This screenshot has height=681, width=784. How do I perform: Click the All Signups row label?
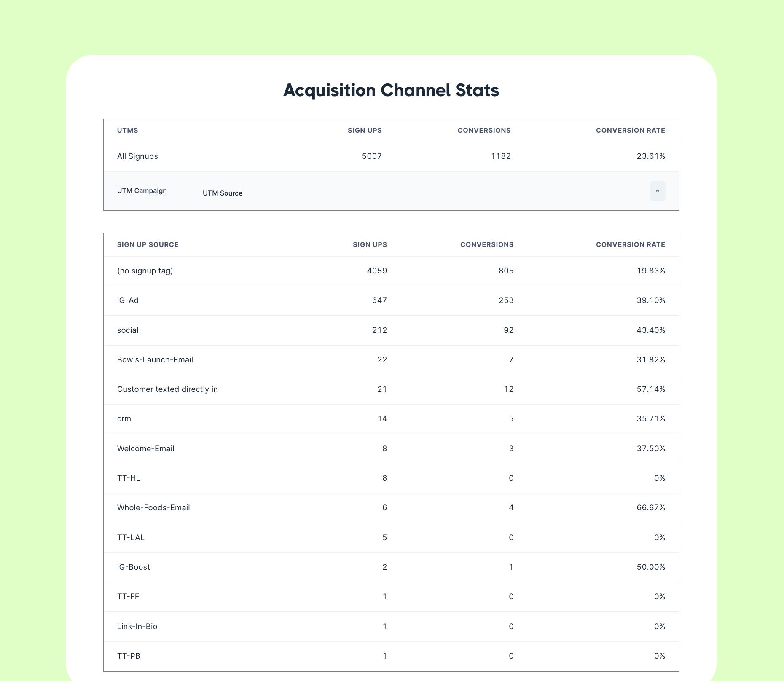tap(137, 156)
